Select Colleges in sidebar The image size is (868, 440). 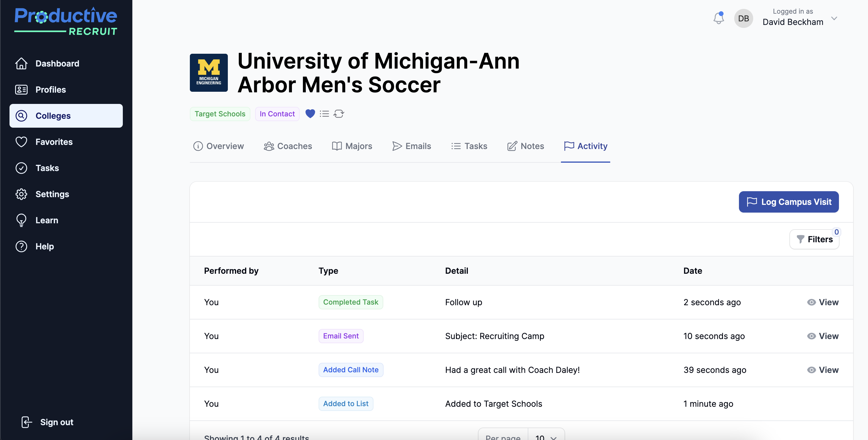point(66,116)
